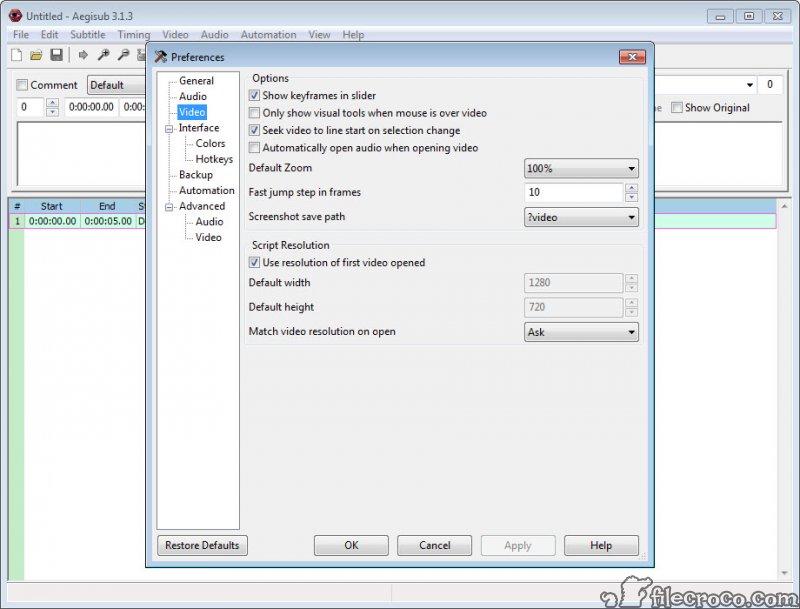Screen dimensions: 800x609
Task: Open the Help menu in menu bar
Action: [353, 35]
